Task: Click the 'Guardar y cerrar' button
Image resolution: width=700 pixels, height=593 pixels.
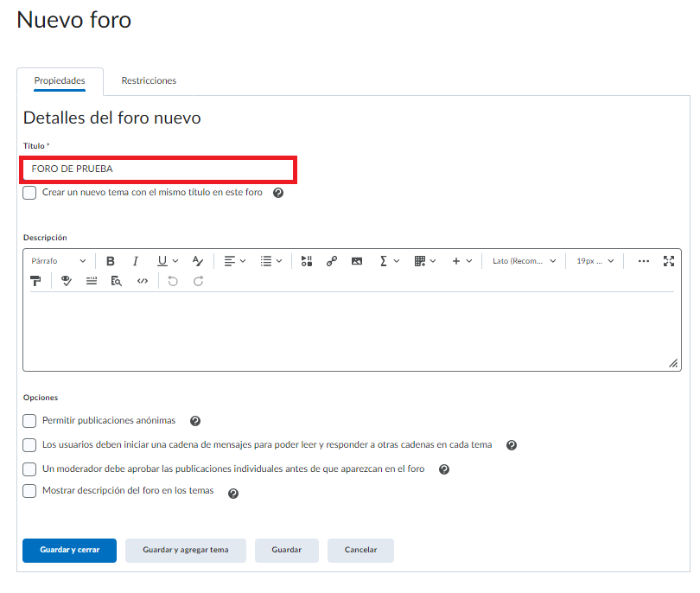Action: pos(69,550)
